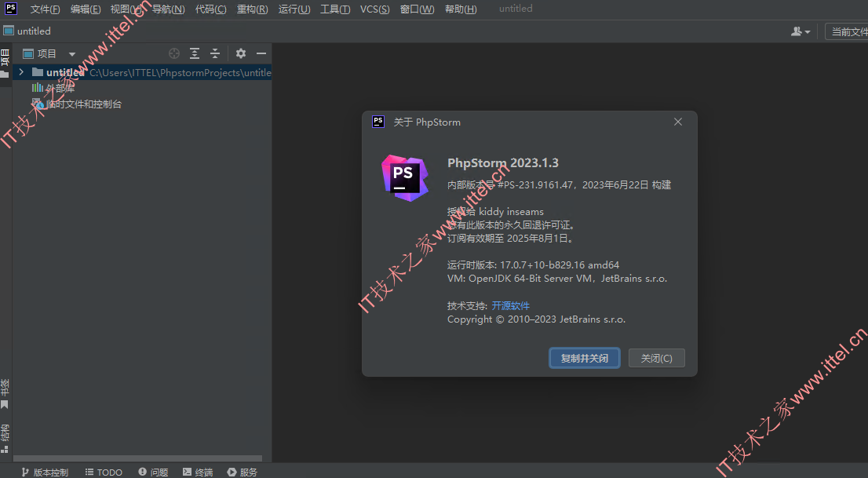Open the 开源软件 link
This screenshot has height=478, width=868.
tap(510, 306)
